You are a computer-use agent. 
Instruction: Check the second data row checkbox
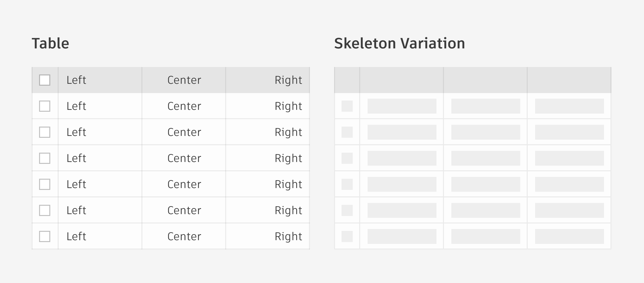tap(44, 132)
